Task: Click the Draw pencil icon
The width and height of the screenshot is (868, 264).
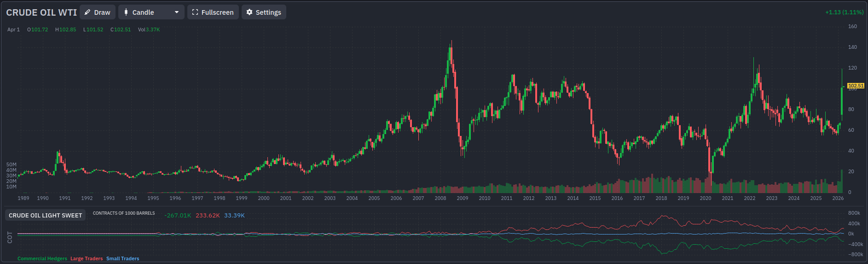Action: [87, 12]
